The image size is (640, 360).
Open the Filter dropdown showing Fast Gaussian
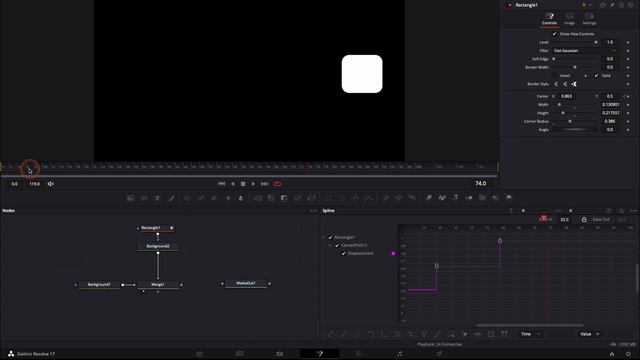pos(584,51)
